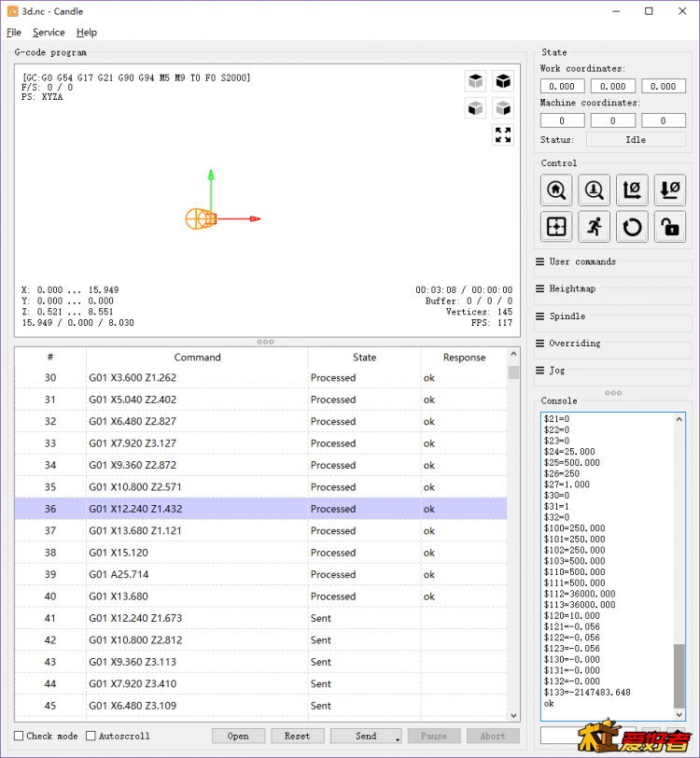
Task: Click the # column header
Action: 50,358
